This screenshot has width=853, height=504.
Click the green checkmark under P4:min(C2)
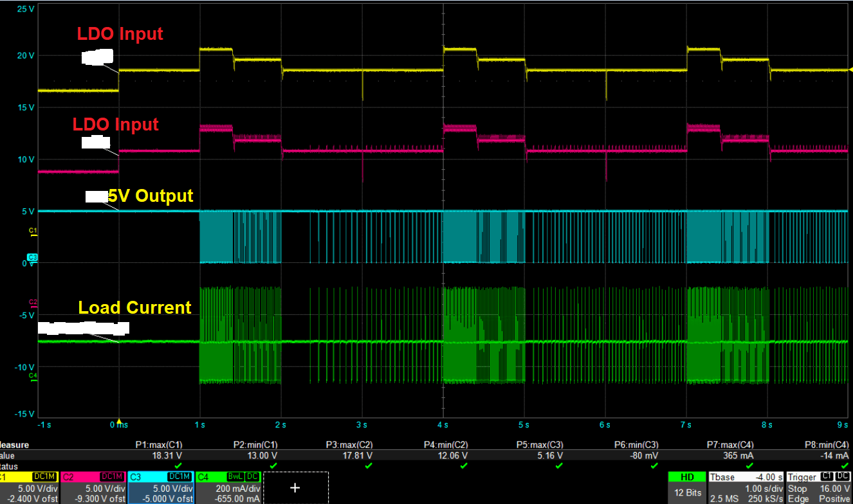(463, 464)
